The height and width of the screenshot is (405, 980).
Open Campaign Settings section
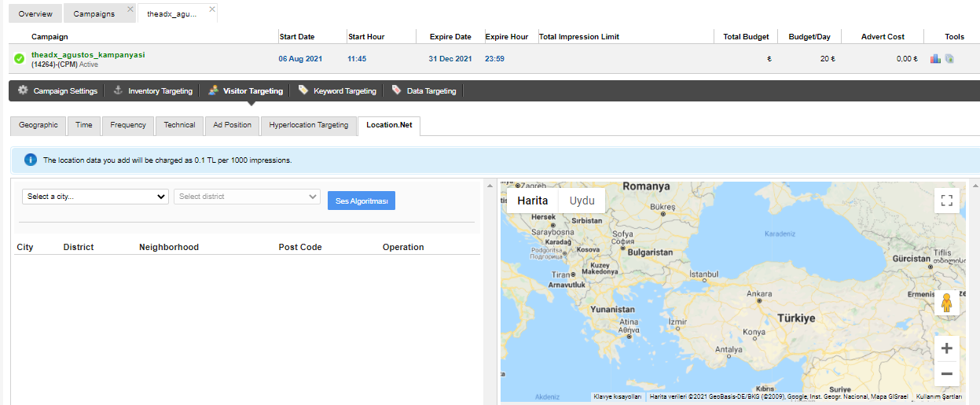tap(57, 91)
